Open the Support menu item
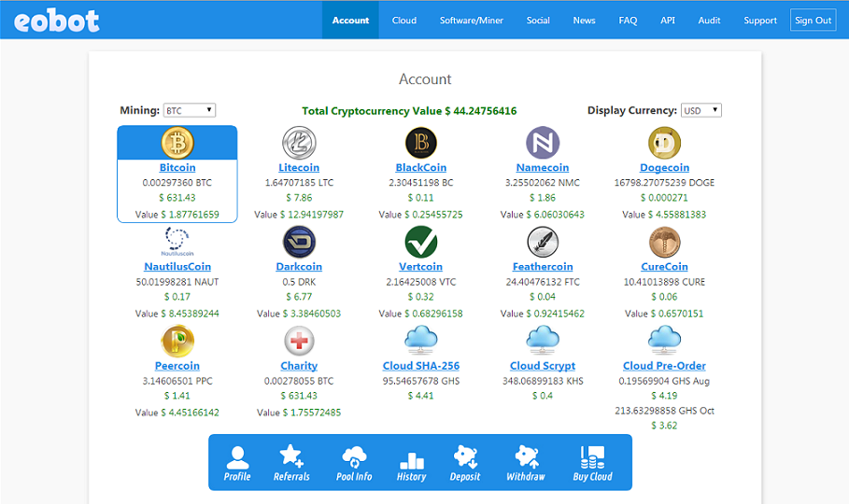 point(759,20)
